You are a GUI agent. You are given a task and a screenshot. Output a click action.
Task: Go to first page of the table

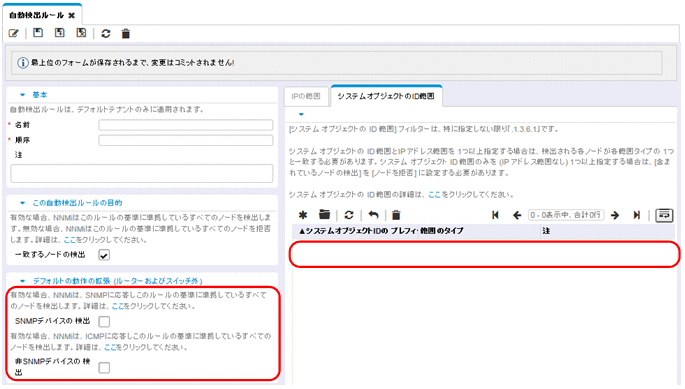[x=495, y=215]
